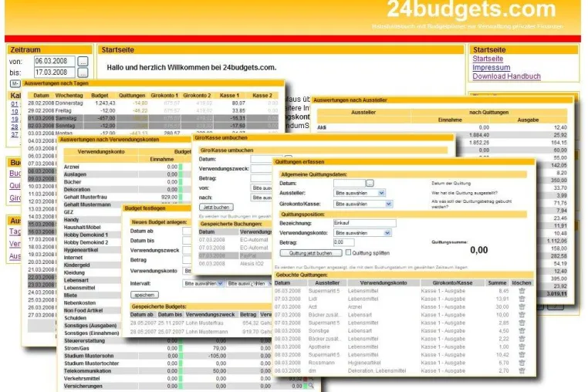Select calendar week 19 link

pos(15,120)
